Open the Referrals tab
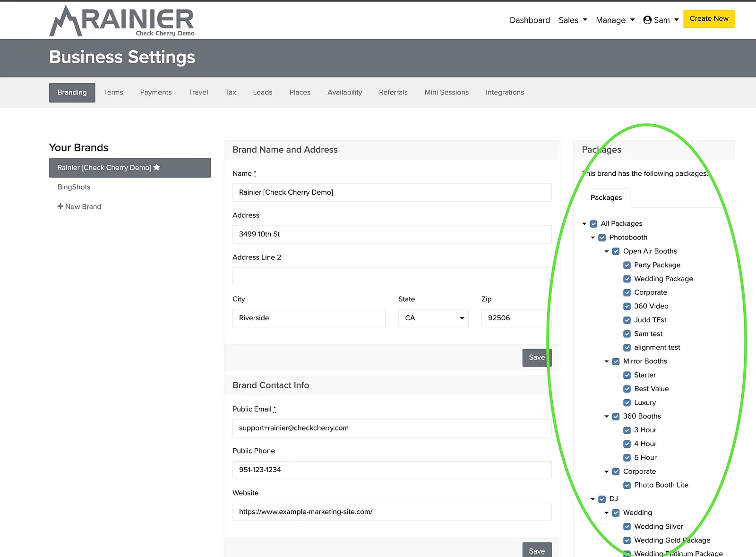Viewport: 756px width, 557px height. (393, 93)
